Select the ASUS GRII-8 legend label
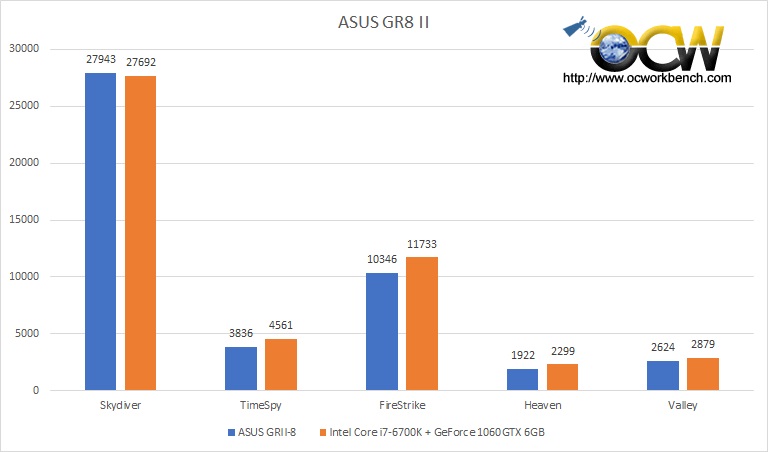Screen dimensions: 768x452 267,432
